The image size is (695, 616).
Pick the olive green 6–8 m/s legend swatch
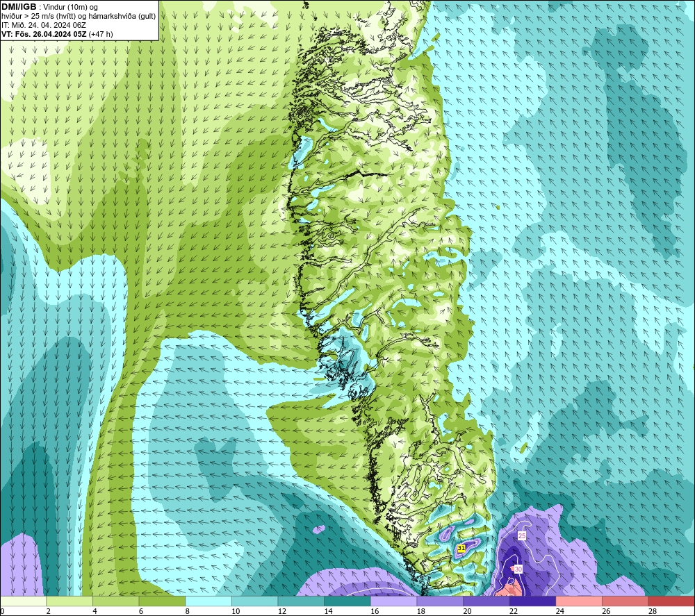tap(162, 601)
